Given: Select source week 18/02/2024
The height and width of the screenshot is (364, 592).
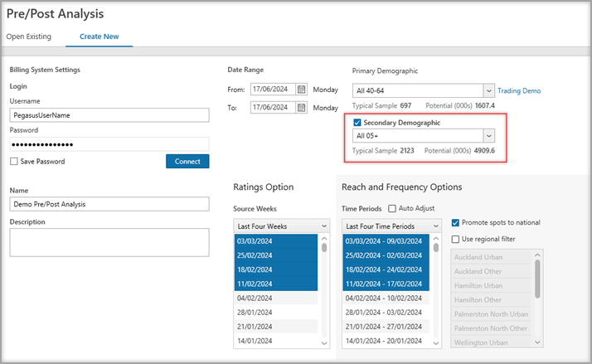Looking at the screenshot, I should [276, 269].
